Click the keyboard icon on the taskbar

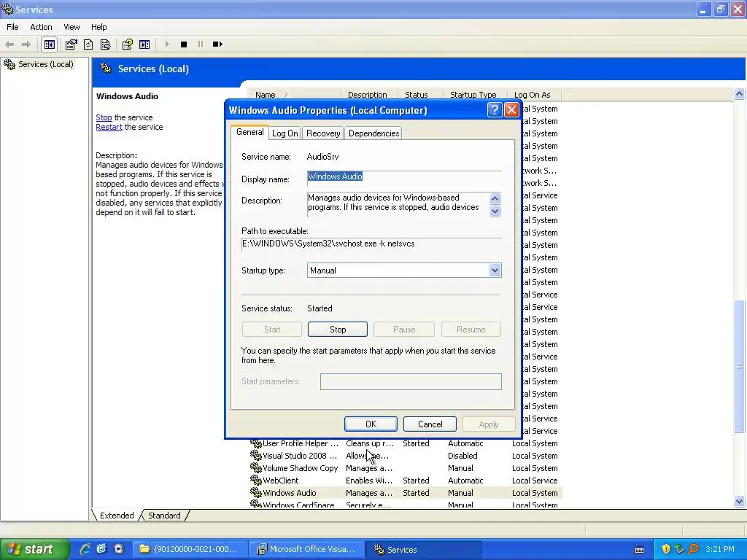639,550
